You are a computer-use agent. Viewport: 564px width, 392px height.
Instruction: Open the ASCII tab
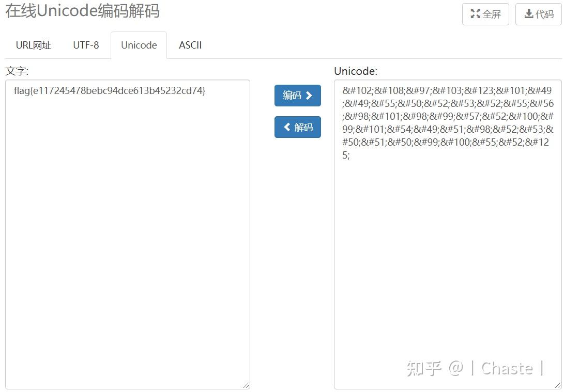[x=190, y=45]
